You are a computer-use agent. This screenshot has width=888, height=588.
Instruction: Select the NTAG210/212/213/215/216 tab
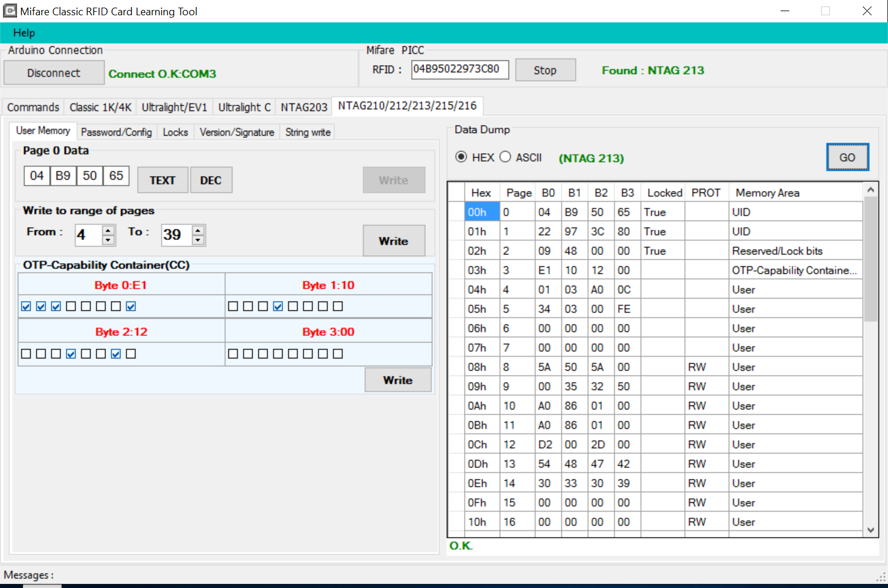point(408,106)
